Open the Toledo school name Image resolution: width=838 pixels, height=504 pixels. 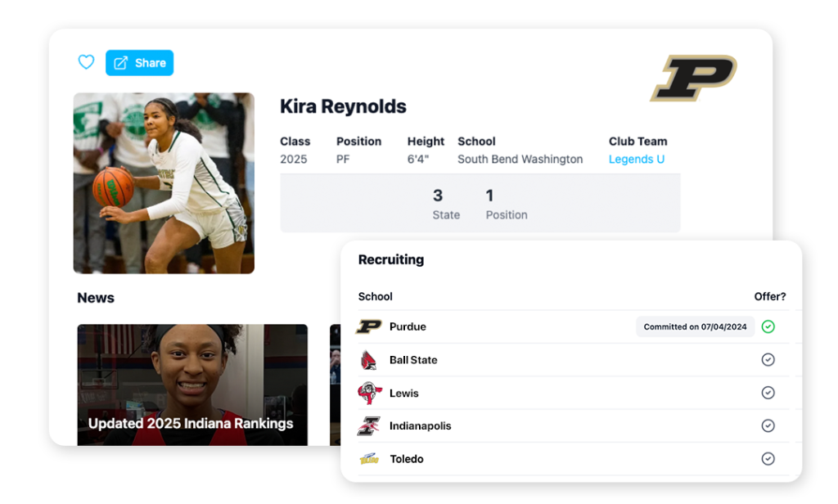point(407,459)
